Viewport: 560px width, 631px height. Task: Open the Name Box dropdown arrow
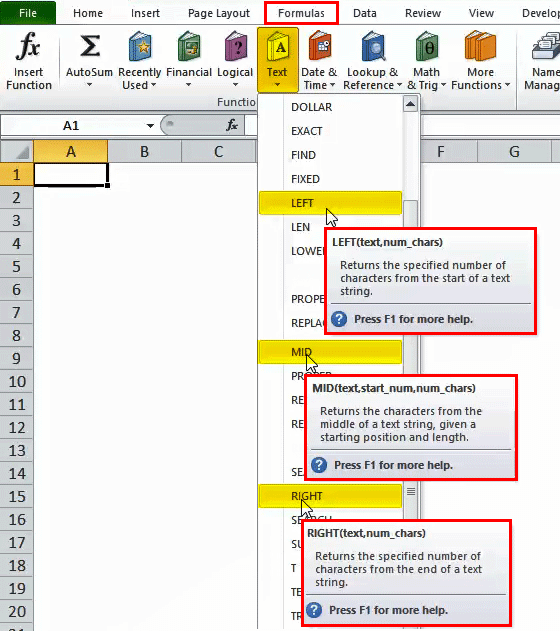[150, 126]
